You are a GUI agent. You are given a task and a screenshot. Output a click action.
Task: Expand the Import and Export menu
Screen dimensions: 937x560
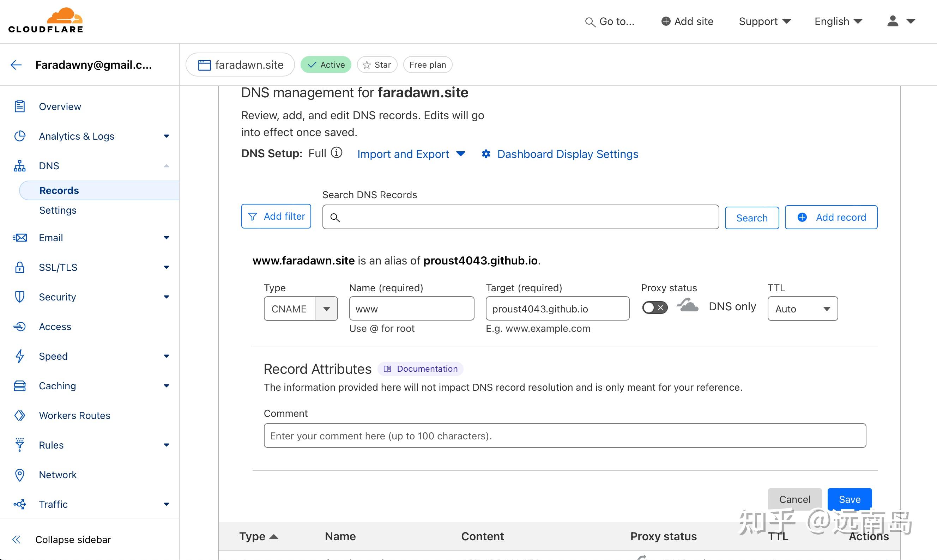click(411, 154)
